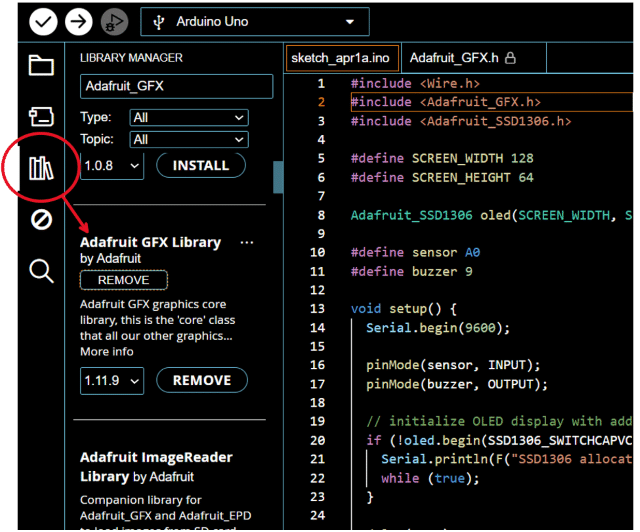Open the Type filter dropdown
Image resolution: width=640 pixels, height=532 pixels.
click(189, 118)
